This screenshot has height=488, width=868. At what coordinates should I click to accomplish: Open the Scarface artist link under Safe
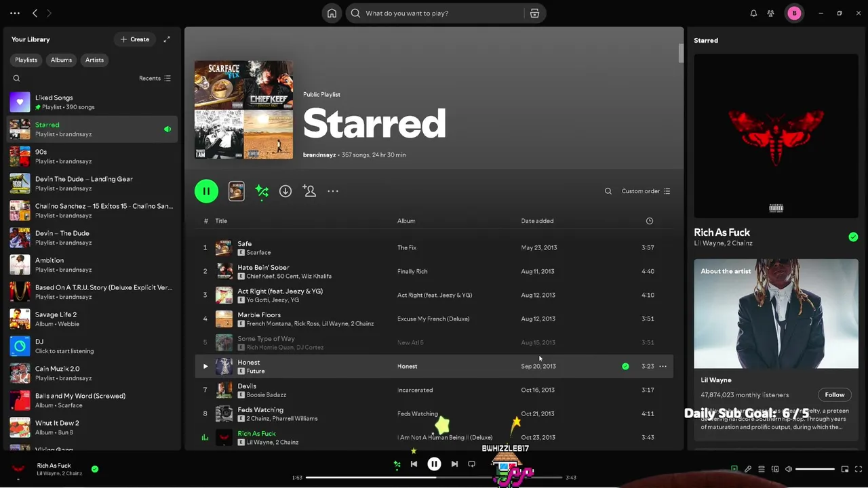click(x=258, y=253)
